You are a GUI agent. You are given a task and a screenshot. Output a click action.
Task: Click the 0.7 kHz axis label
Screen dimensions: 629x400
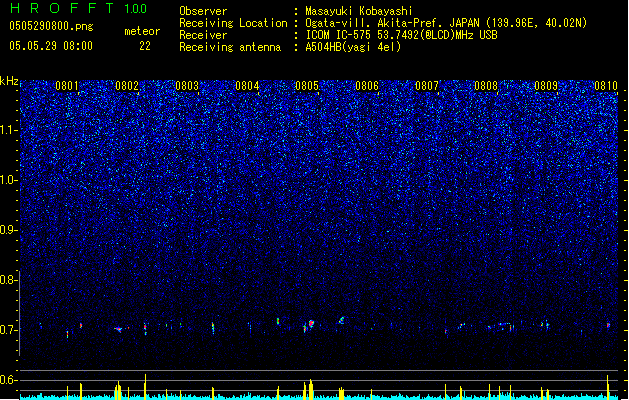[x=9, y=330]
